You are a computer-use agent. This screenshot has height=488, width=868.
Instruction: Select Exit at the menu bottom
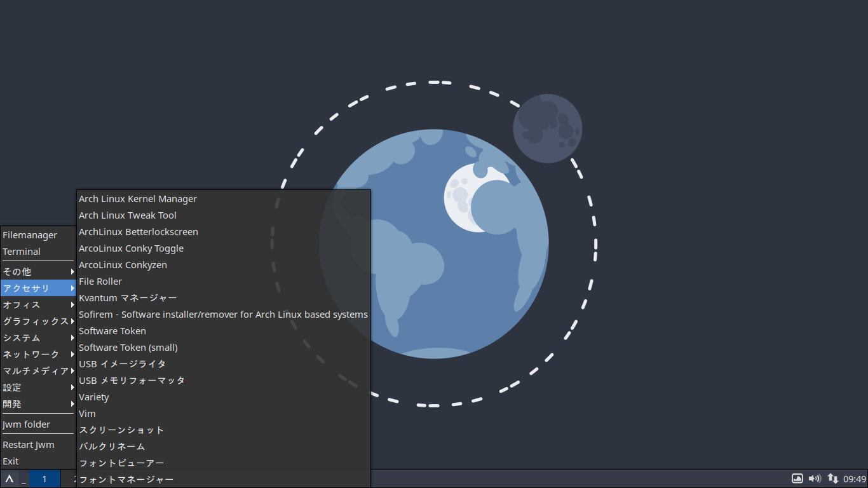pyautogui.click(x=38, y=461)
